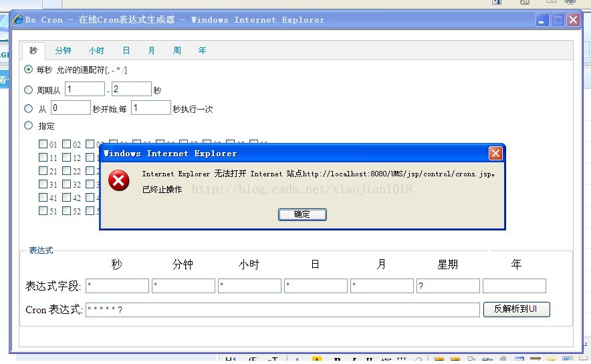Click the error message URL text
The width and height of the screenshot is (591, 364).
click(x=398, y=174)
